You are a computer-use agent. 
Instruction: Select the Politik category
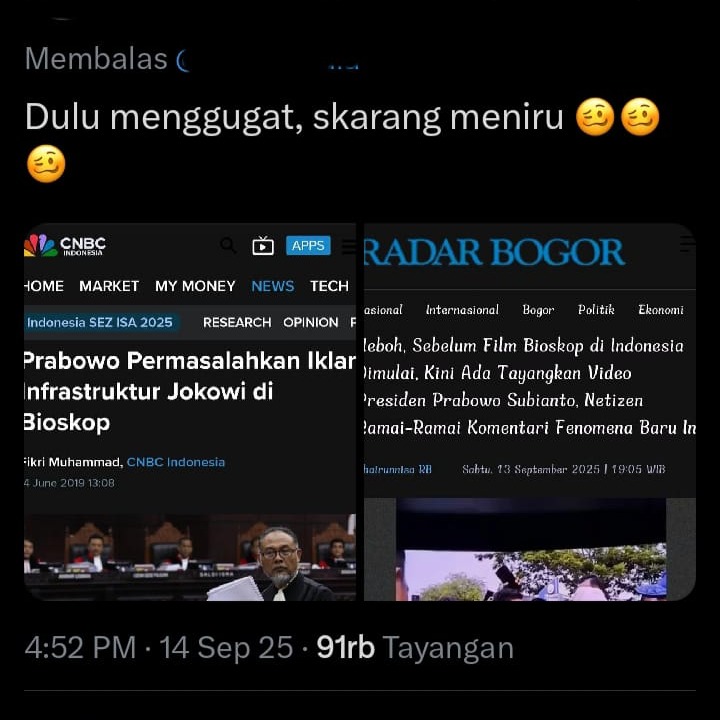(596, 310)
